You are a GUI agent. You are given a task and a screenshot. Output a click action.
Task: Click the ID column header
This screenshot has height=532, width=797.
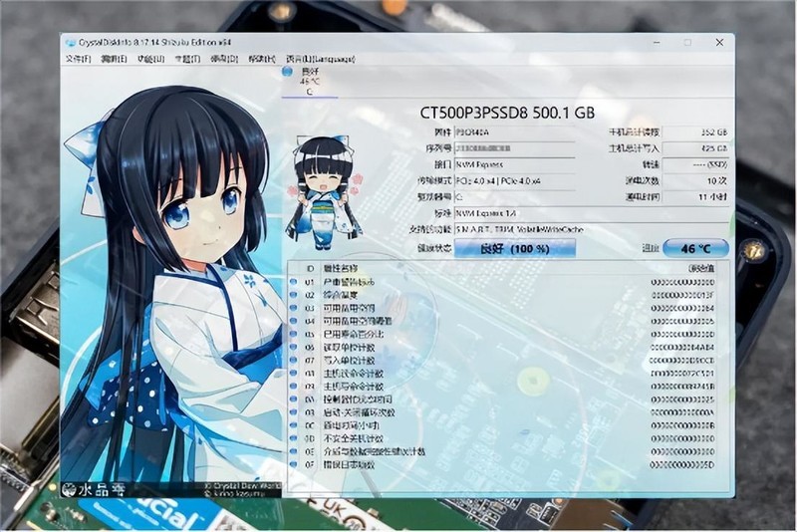310,268
